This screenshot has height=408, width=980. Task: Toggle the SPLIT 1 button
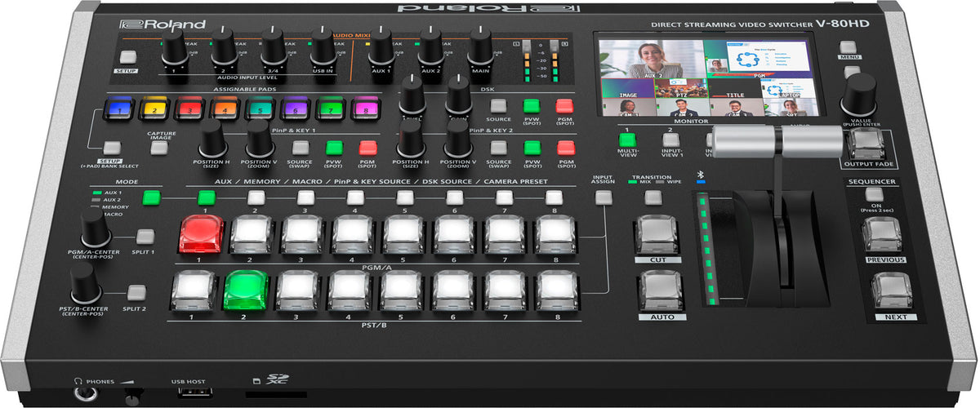(x=145, y=237)
